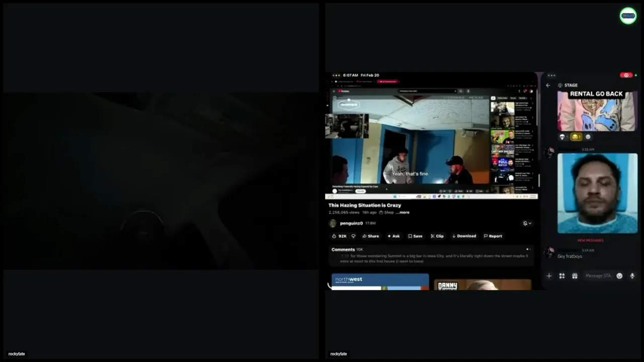Click the video title 'This Hazing Situation is Crazy'
Viewport: 644px width, 362px height.
(x=365, y=205)
